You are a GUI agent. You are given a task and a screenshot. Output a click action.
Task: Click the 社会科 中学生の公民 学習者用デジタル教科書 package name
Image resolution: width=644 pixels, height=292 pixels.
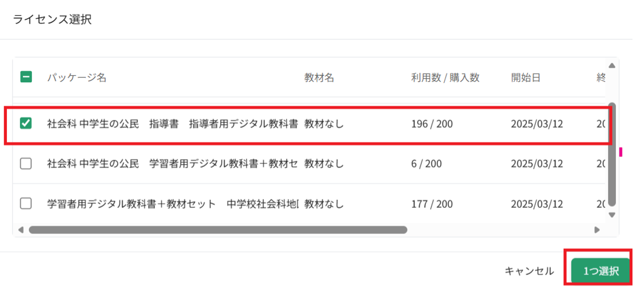tap(172, 164)
